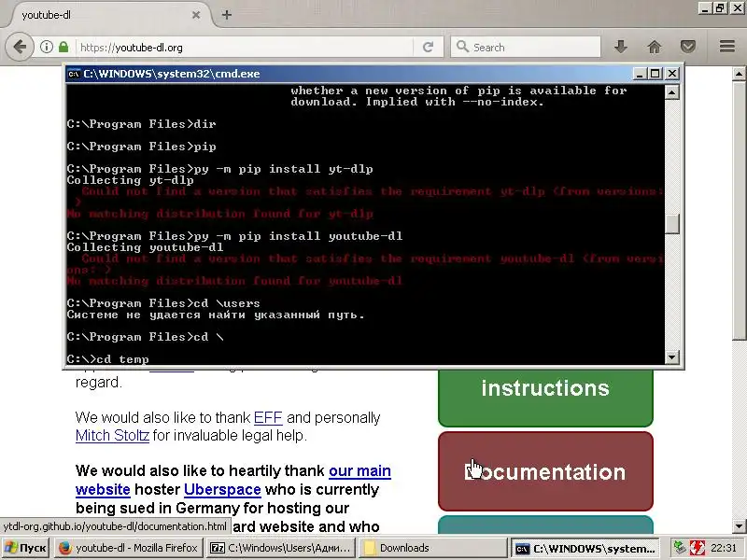Reload the page with refresh icon

tap(428, 47)
